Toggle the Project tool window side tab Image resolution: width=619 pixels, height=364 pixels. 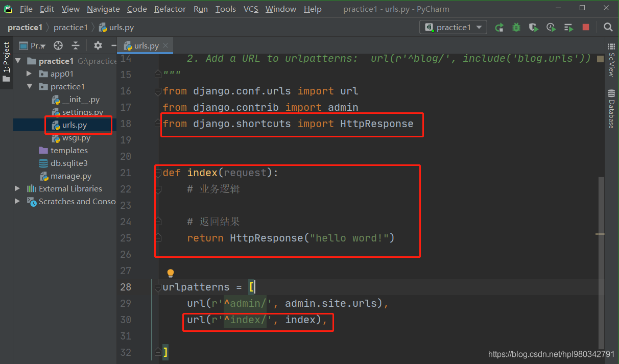(x=6, y=62)
